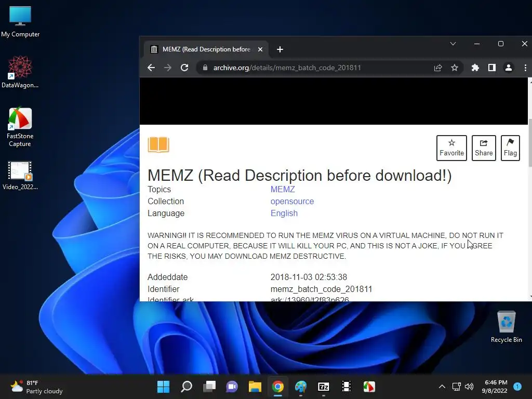This screenshot has width=532, height=399.
Task: Toggle Chrome side panel
Action: pyautogui.click(x=491, y=68)
